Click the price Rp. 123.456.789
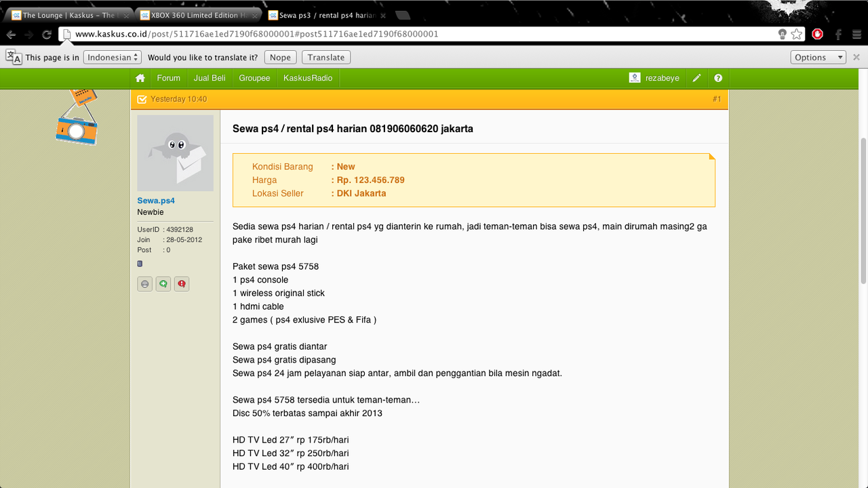Screen dimensions: 868x488 tap(370, 180)
